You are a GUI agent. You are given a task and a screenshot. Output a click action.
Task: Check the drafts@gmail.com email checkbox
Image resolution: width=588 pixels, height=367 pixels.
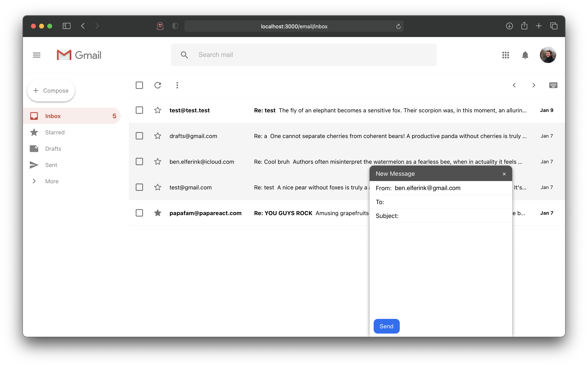point(139,136)
